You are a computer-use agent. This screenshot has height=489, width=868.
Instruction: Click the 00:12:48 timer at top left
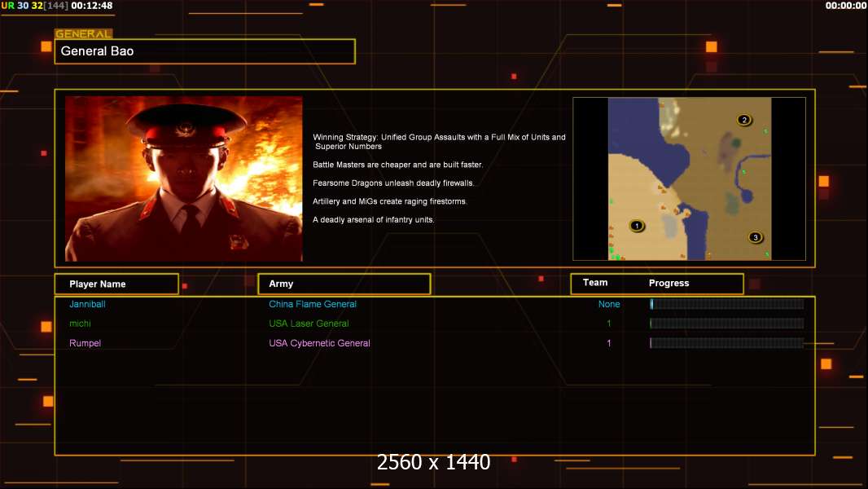click(x=92, y=6)
